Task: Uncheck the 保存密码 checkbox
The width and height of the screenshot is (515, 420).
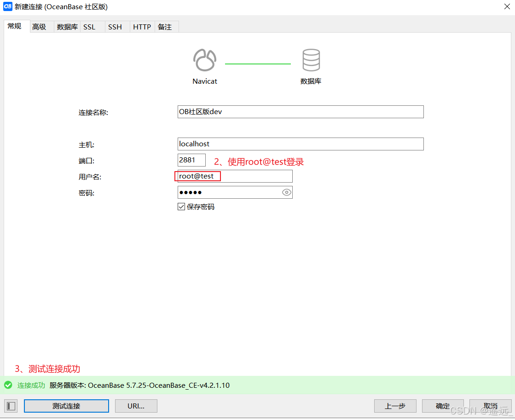Action: 181,207
